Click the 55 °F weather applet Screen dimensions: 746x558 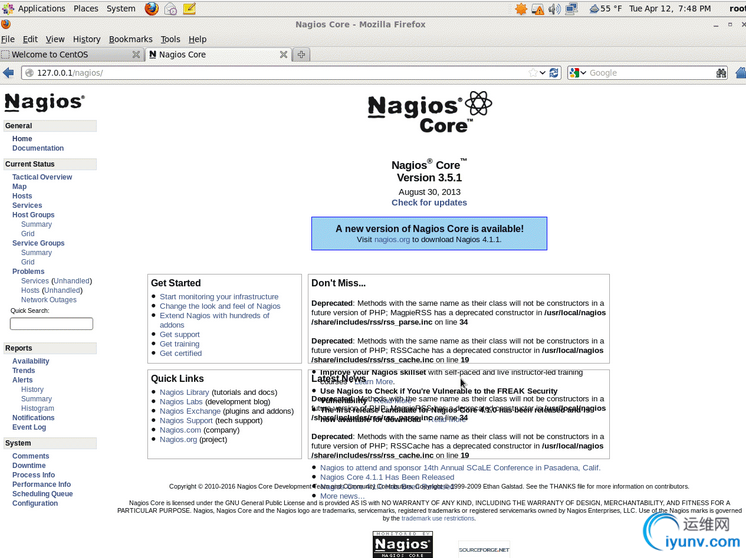point(605,9)
